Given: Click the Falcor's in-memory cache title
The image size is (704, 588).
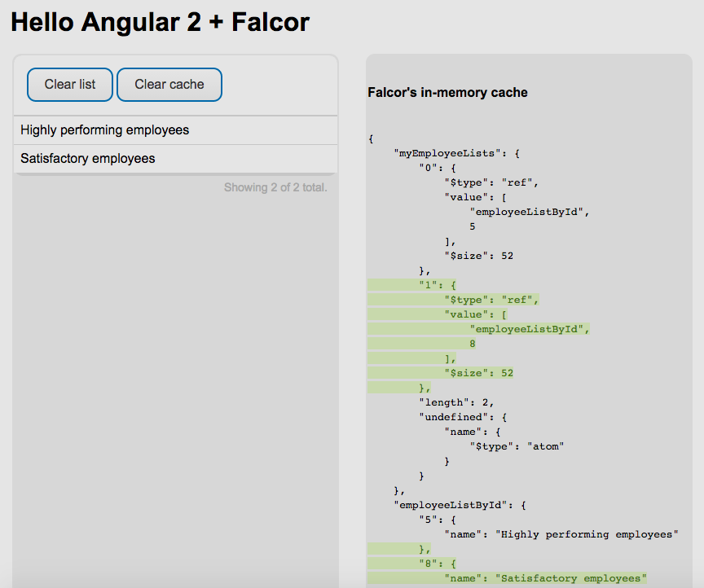Looking at the screenshot, I should (447, 93).
